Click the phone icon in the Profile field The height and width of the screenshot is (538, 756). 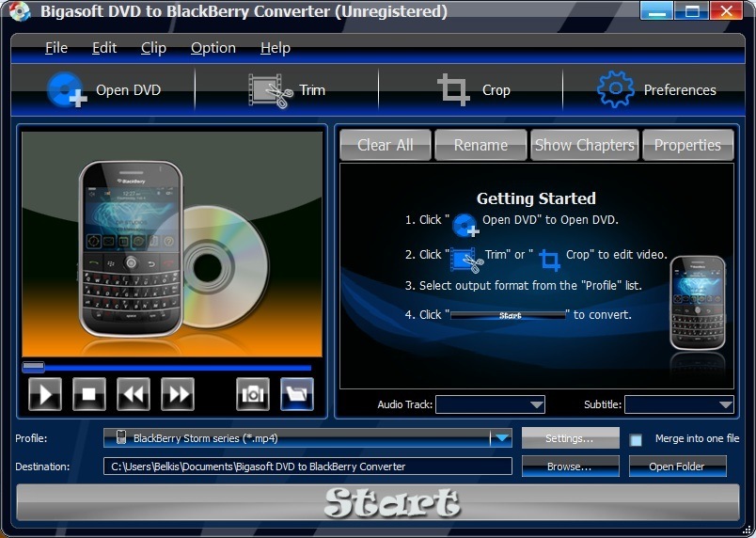pyautogui.click(x=121, y=437)
